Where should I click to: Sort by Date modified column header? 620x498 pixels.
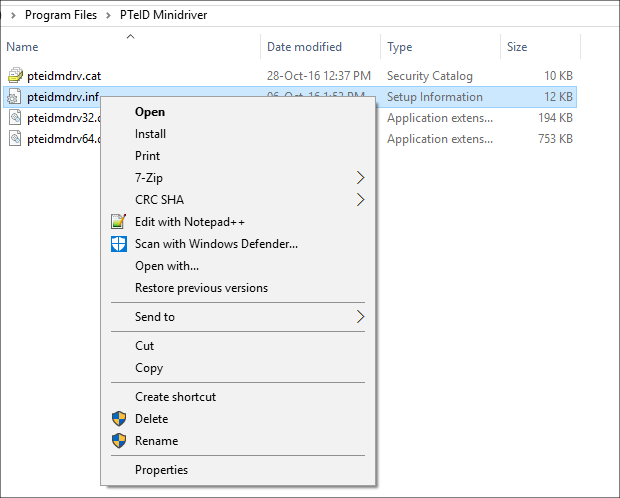(x=304, y=47)
